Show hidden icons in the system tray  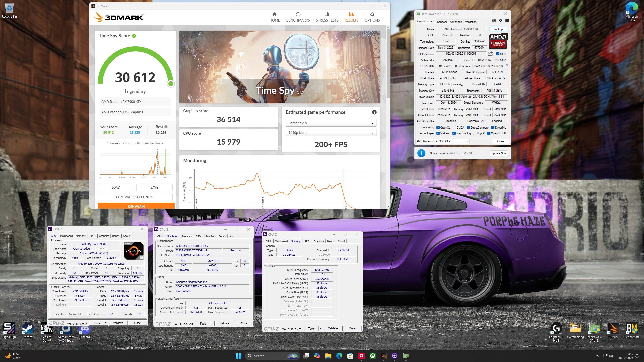(597, 356)
